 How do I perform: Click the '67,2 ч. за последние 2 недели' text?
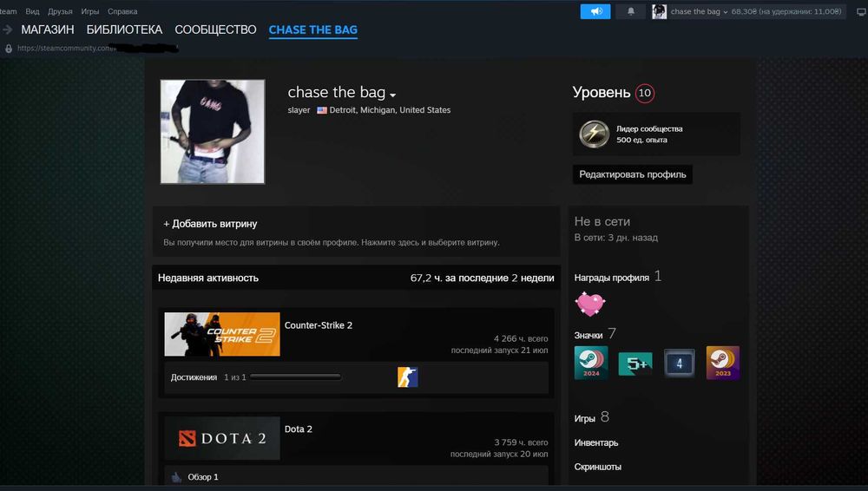(482, 278)
